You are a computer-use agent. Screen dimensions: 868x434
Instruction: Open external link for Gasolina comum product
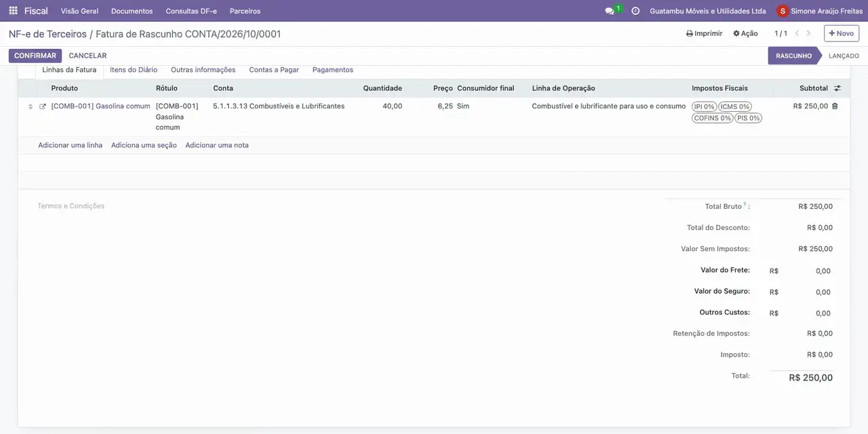coord(43,106)
